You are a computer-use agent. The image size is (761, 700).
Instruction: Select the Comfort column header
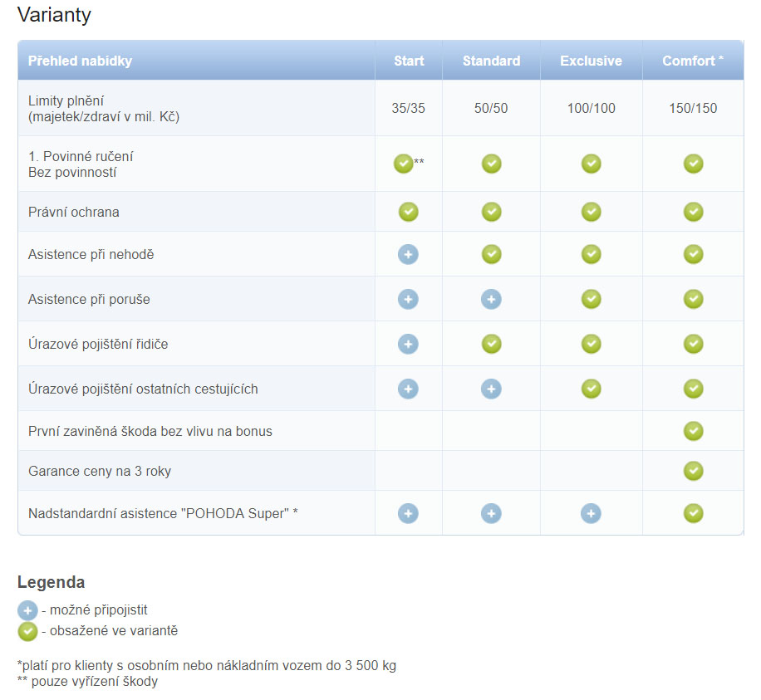coord(693,61)
